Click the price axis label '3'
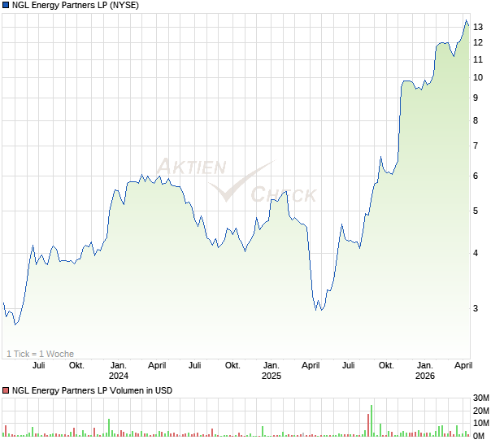 (x=476, y=308)
